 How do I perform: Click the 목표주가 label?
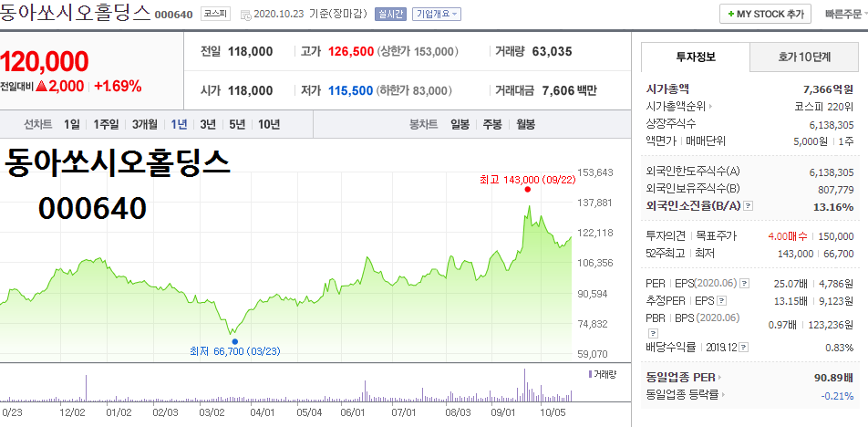coord(717,236)
